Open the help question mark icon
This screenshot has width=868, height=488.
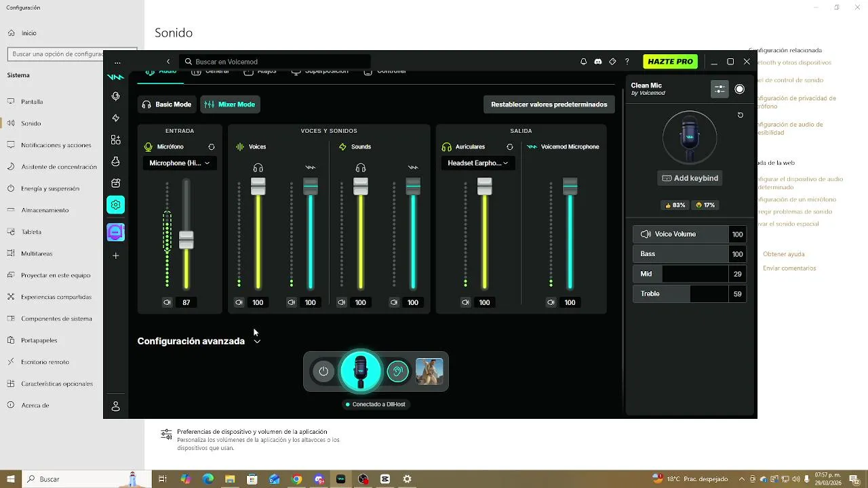click(627, 62)
